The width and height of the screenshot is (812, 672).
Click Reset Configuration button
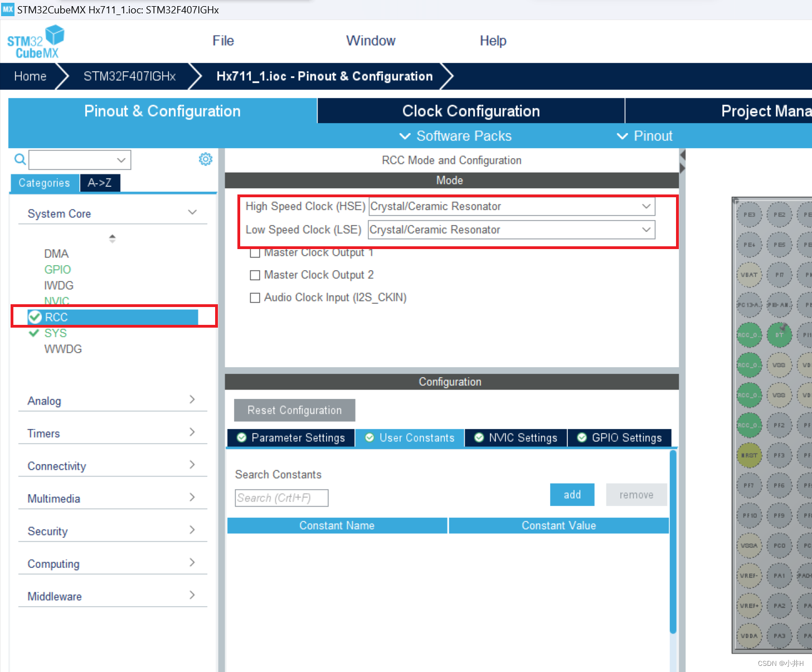click(294, 410)
